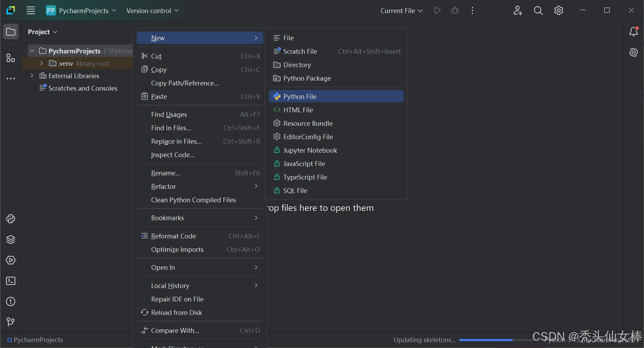
Task: Select New in the context menu
Action: click(200, 38)
